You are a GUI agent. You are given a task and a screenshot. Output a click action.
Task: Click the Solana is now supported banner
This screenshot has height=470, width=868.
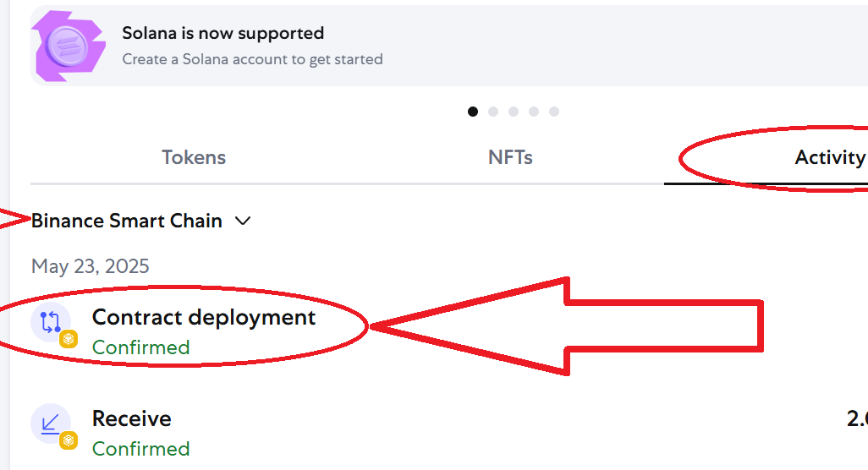pyautogui.click(x=449, y=46)
